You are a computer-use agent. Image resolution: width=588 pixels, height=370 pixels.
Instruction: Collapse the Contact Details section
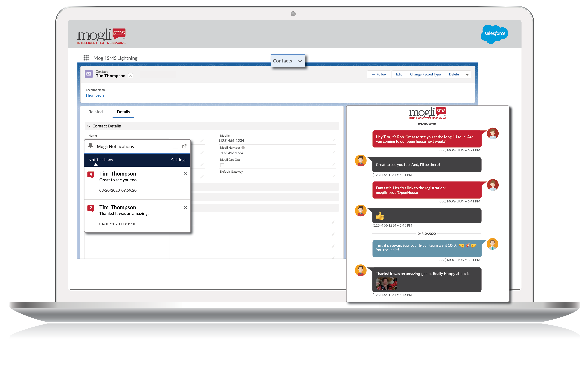tap(89, 126)
